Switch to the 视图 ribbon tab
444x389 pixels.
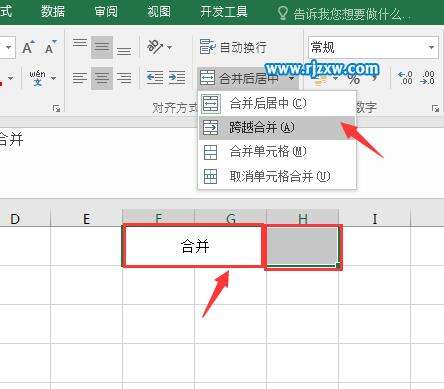(159, 12)
